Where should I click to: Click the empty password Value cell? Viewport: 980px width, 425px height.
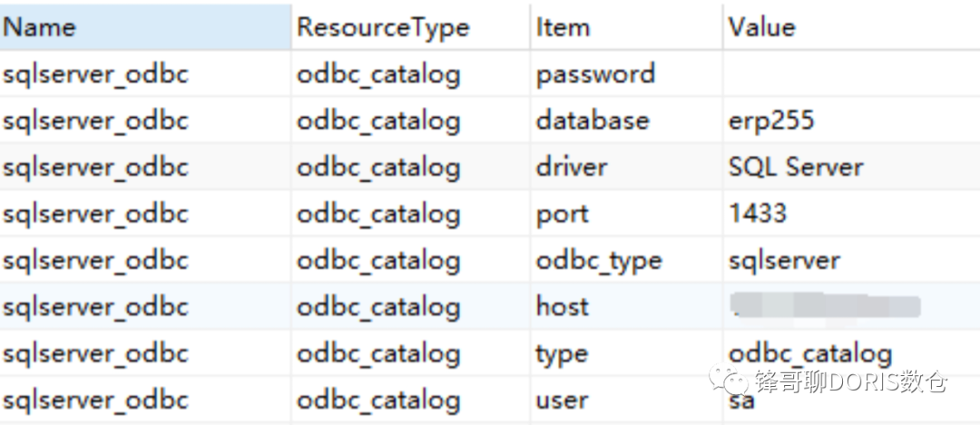(848, 74)
